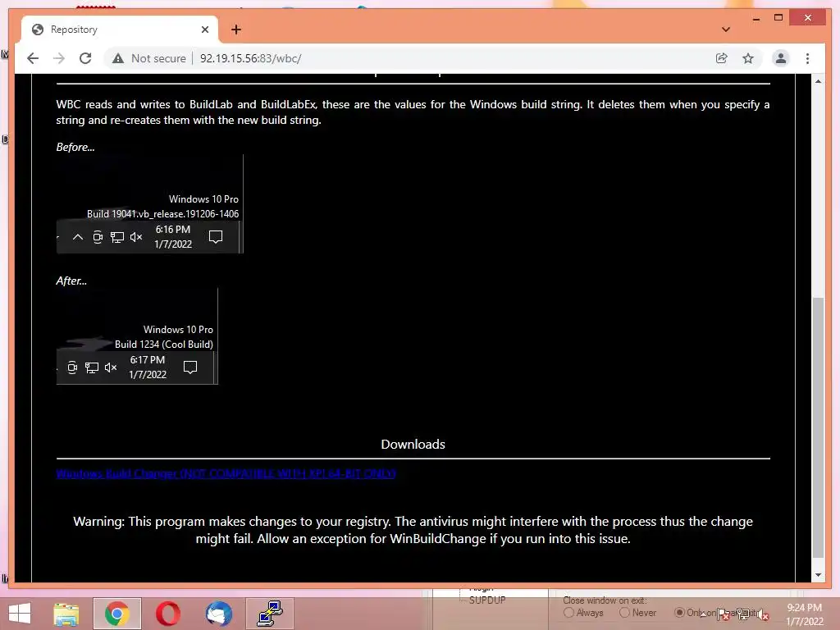Click the vertical scrollbar thumb

click(x=818, y=427)
